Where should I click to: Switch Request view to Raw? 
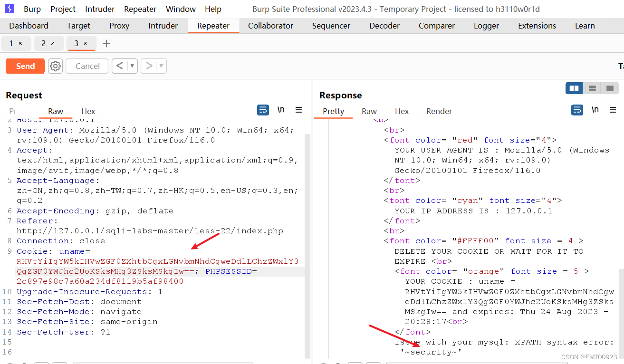(56, 111)
